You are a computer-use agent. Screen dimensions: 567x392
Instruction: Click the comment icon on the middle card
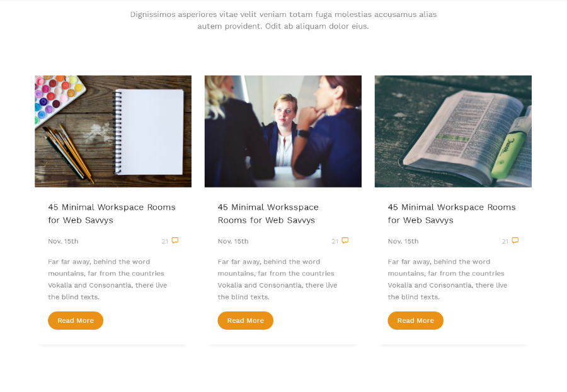pos(345,240)
